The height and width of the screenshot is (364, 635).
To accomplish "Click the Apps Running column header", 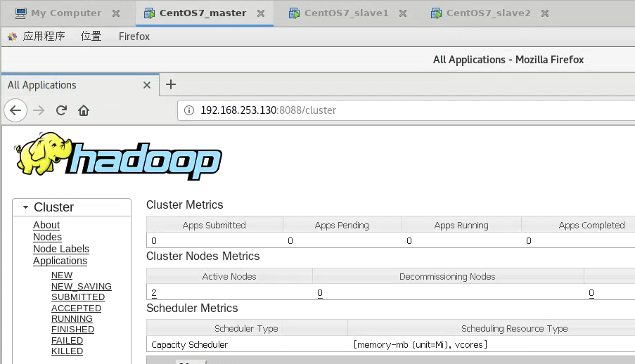I will click(461, 225).
